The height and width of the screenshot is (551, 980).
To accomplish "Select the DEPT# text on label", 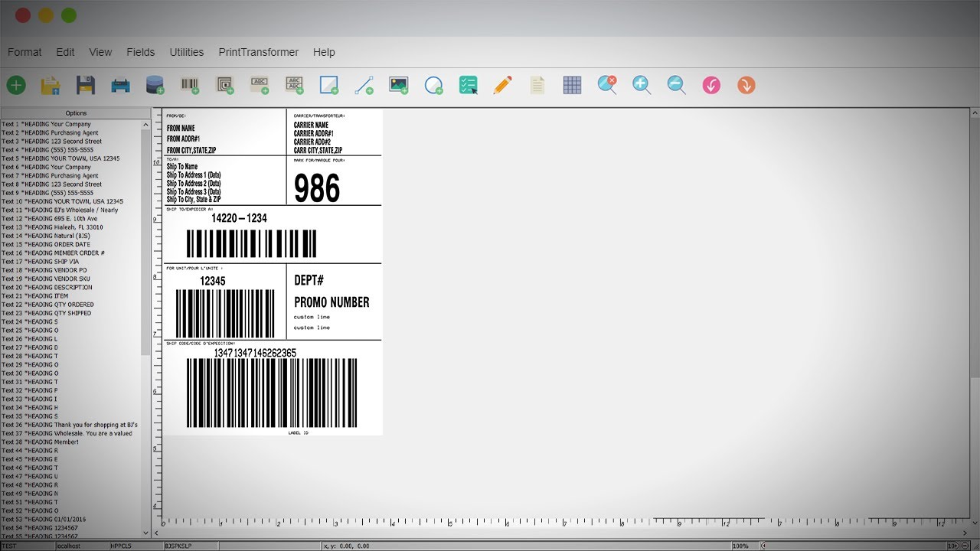I will click(309, 281).
